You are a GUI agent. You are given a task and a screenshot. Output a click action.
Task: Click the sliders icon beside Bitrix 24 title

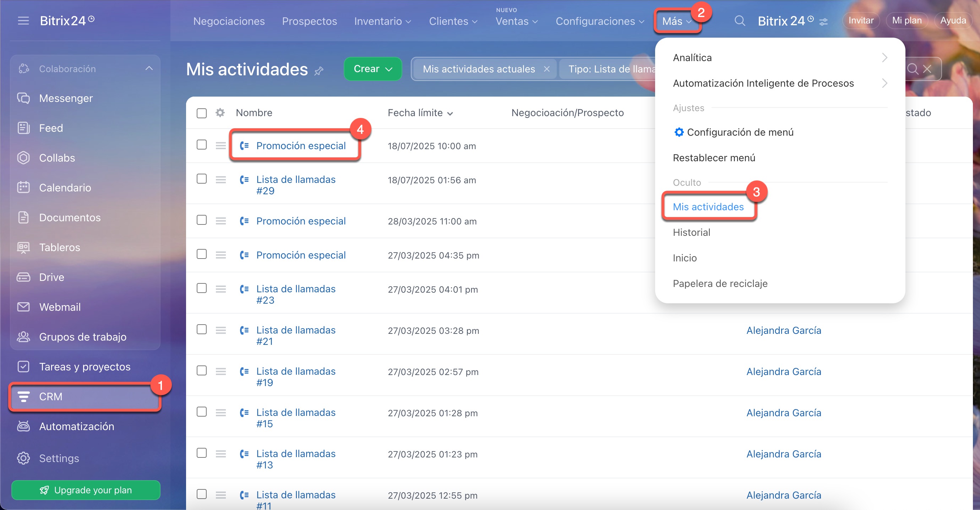coord(824,22)
